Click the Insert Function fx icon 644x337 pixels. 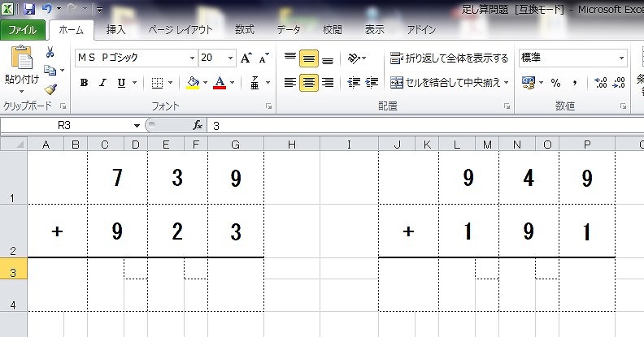(198, 126)
